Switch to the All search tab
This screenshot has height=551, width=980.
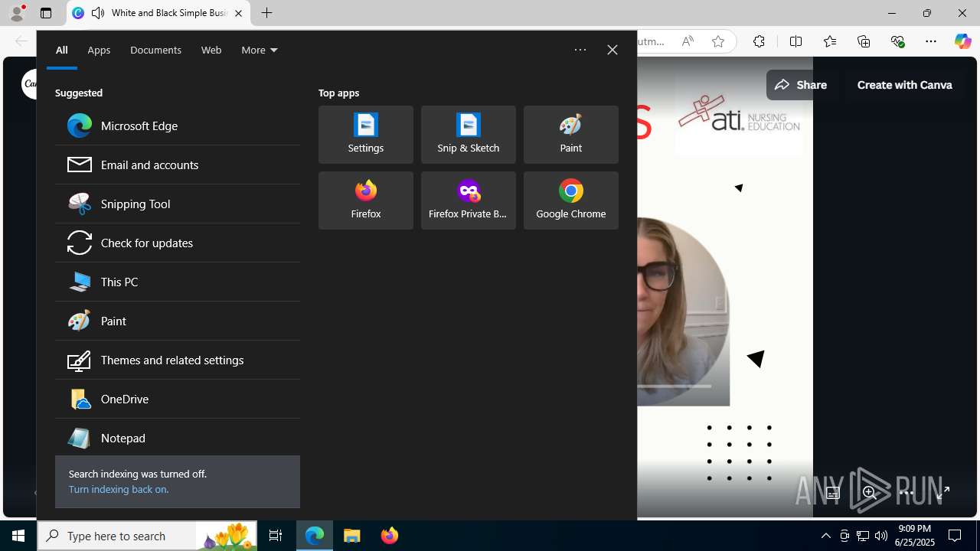(x=62, y=50)
